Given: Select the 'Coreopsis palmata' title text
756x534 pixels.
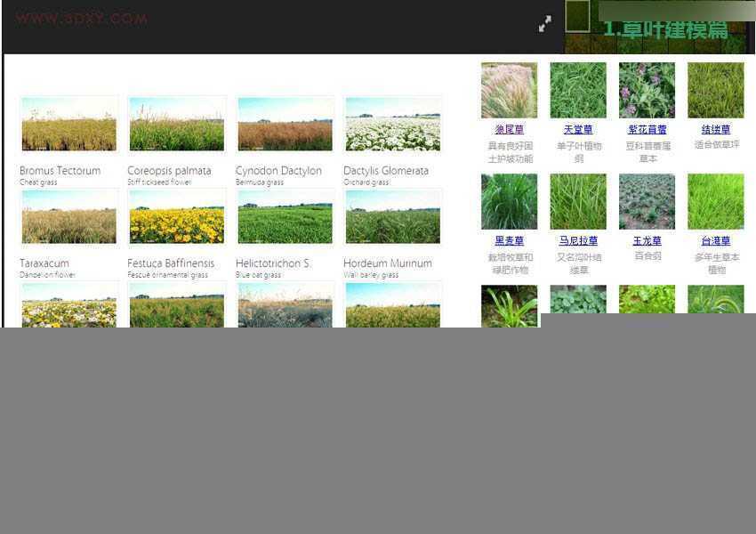Looking at the screenshot, I should coord(169,171).
